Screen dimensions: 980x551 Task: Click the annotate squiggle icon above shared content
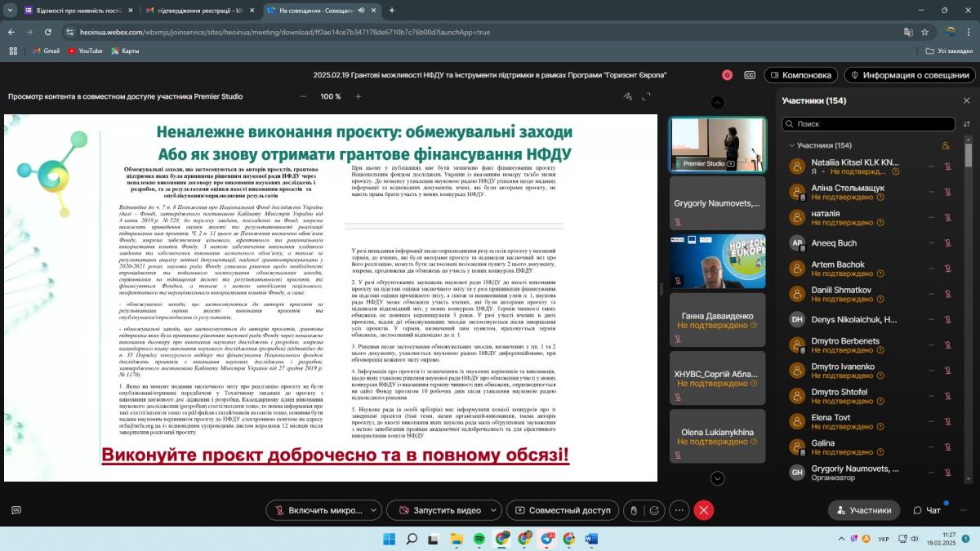point(627,96)
